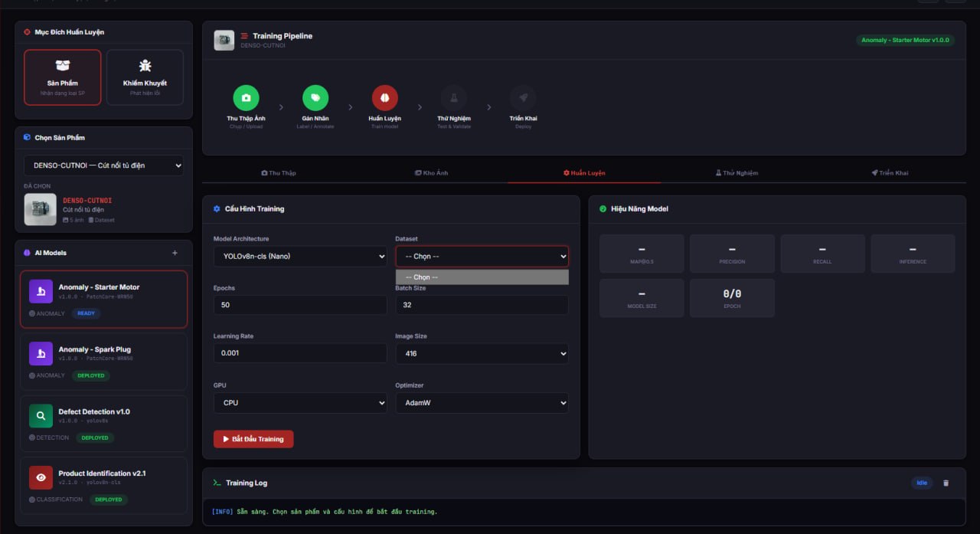Click the Dataset label under DENSO-CUTNOI
This screenshot has width=980, height=534.
tap(102, 220)
